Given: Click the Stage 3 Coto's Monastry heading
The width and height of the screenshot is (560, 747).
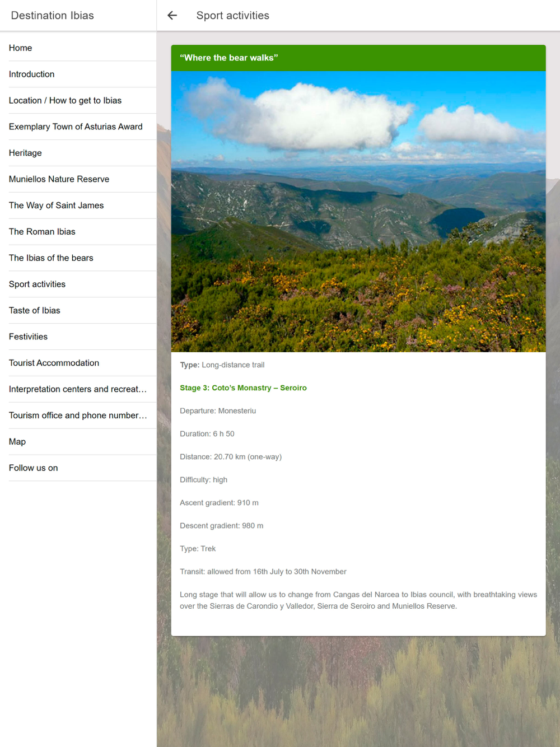Looking at the screenshot, I should click(x=243, y=388).
